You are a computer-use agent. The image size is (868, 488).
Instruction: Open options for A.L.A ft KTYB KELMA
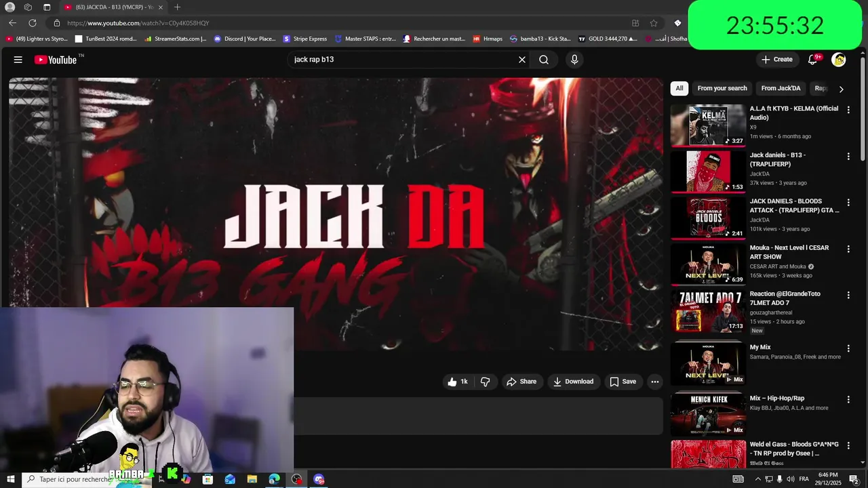(x=848, y=110)
